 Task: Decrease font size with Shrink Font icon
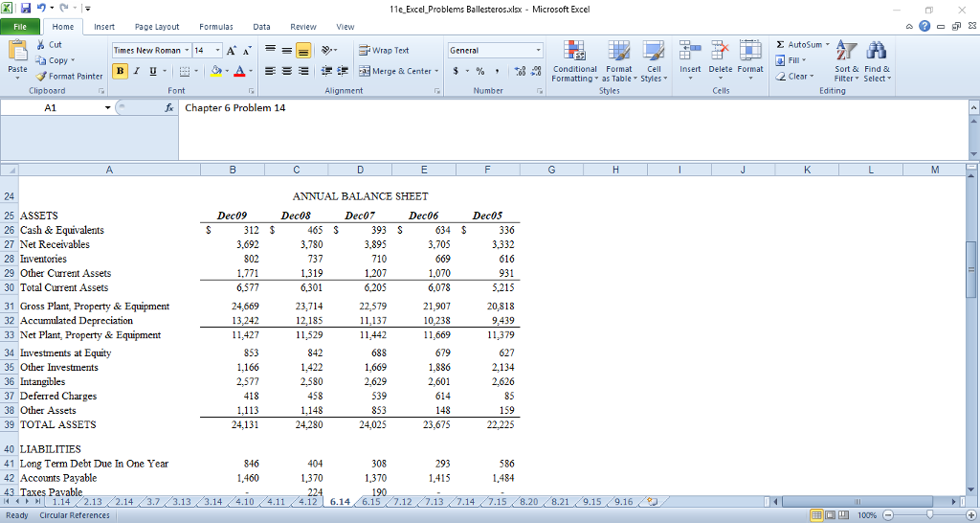point(247,50)
